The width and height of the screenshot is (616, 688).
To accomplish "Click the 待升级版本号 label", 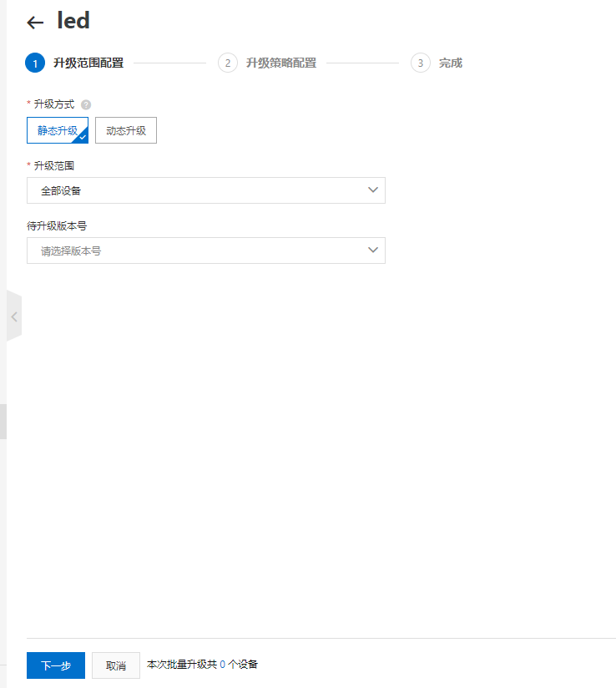I will point(57,226).
